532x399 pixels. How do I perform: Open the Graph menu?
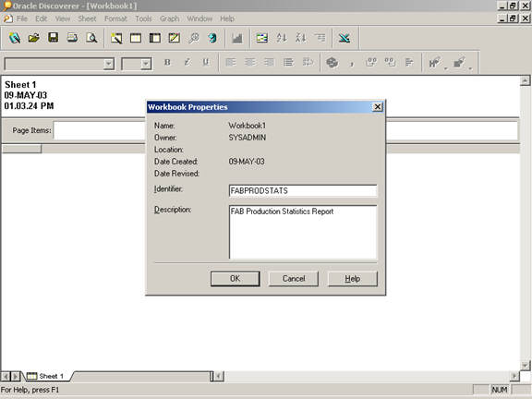[169, 18]
